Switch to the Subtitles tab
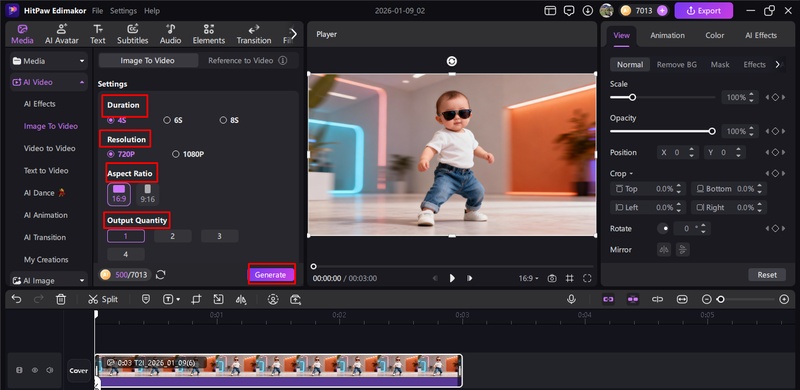Screen dimensions: 800x390 (x=133, y=34)
